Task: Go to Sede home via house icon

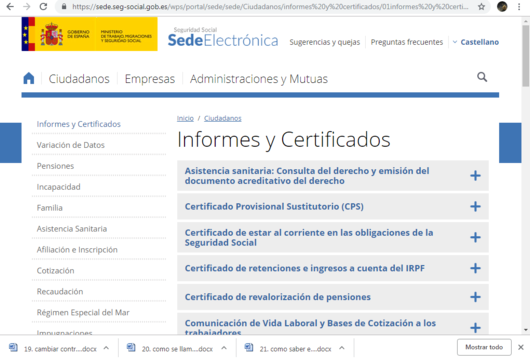Action: click(x=29, y=78)
